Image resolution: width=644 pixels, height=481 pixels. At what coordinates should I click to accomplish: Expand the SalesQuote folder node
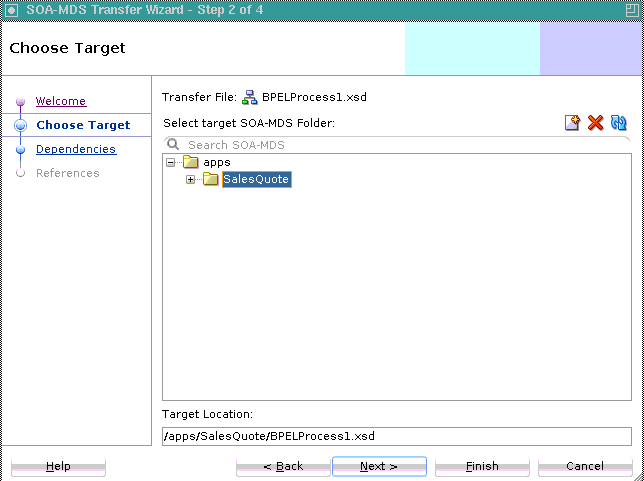click(191, 180)
